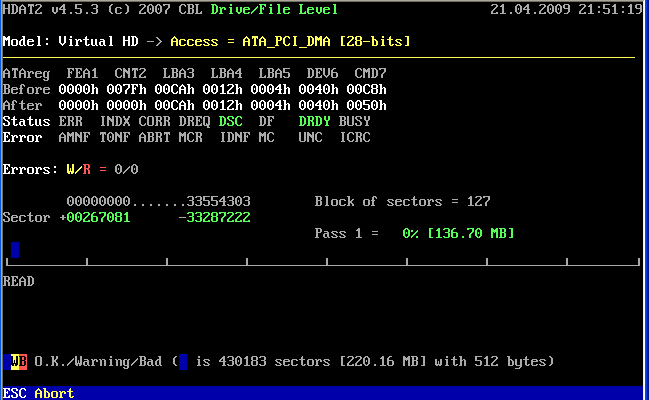649x400 pixels.
Task: Click the ABRT error flag
Action: pyautogui.click(x=154, y=137)
